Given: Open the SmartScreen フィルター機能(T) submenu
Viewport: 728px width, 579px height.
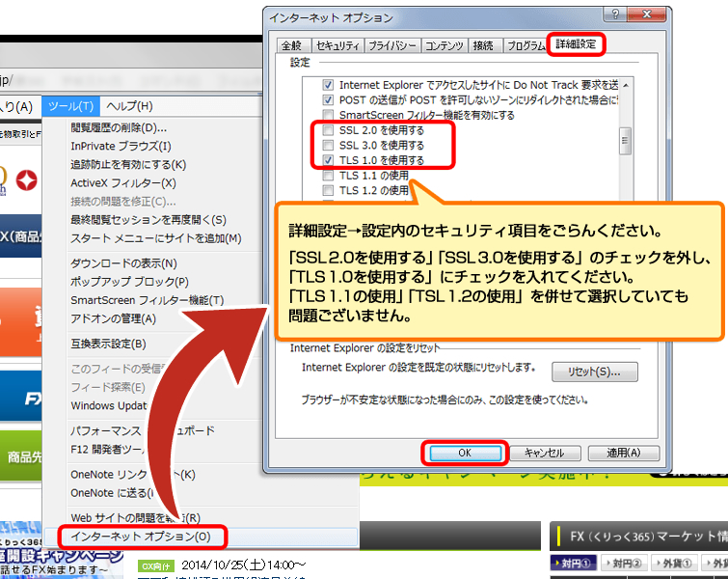Looking at the screenshot, I should coord(147,301).
